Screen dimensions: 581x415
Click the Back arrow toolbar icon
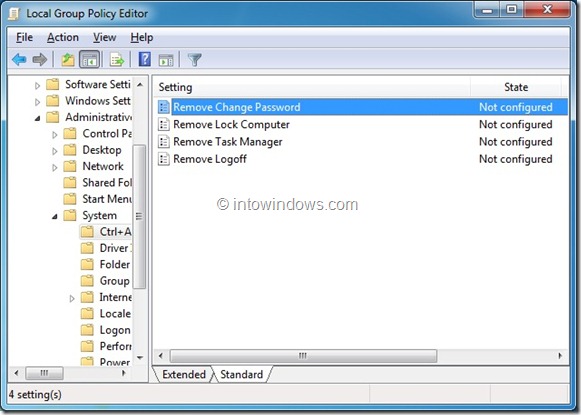click(x=19, y=59)
